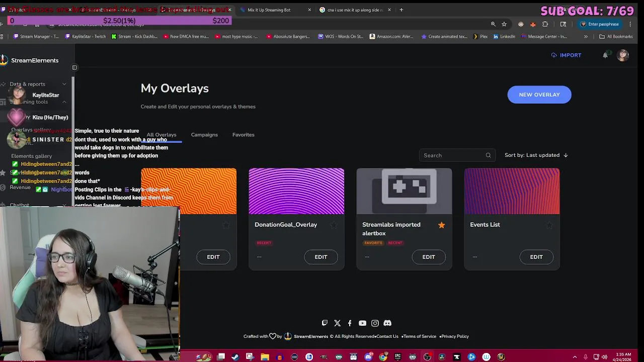644x362 pixels.
Task: Open Discord from the taskbar
Action: 368,357
